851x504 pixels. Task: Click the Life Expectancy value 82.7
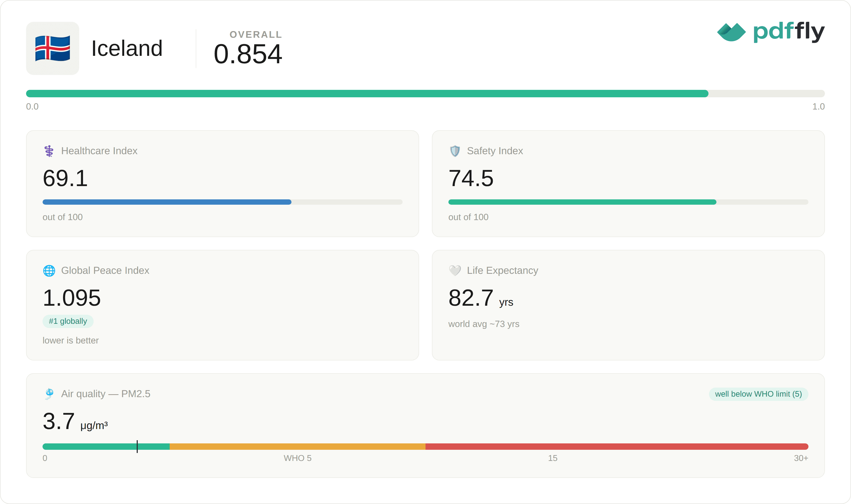tap(471, 298)
